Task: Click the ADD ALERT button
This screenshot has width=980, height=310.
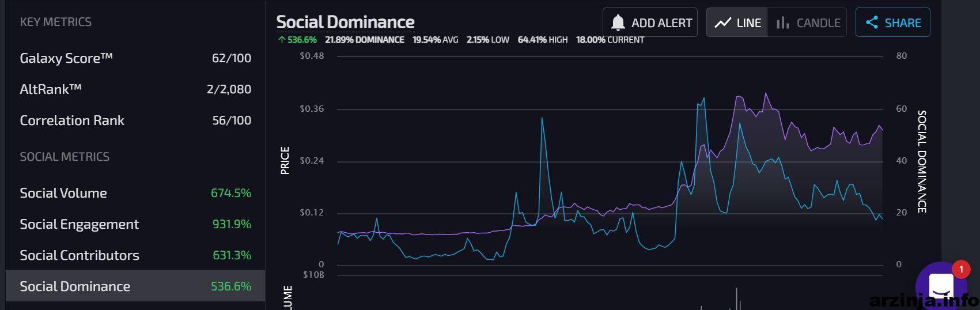Action: click(650, 22)
